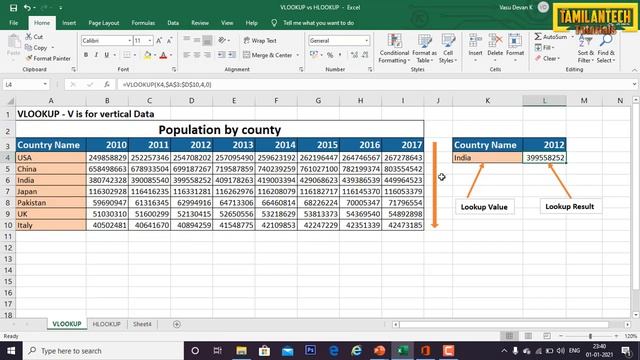Click the Cut command in the Clipboard group

click(x=34, y=37)
